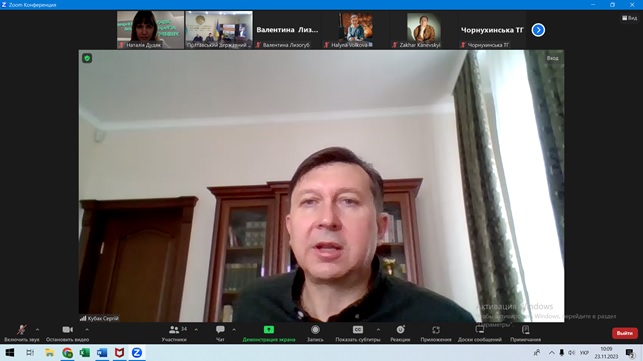Start recording with Запись button

tap(315, 333)
